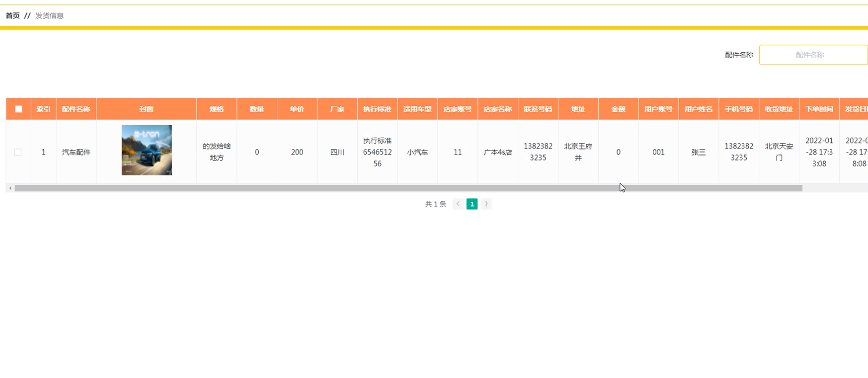Click the 封面 column header
The height and width of the screenshot is (378, 868).
(x=147, y=109)
